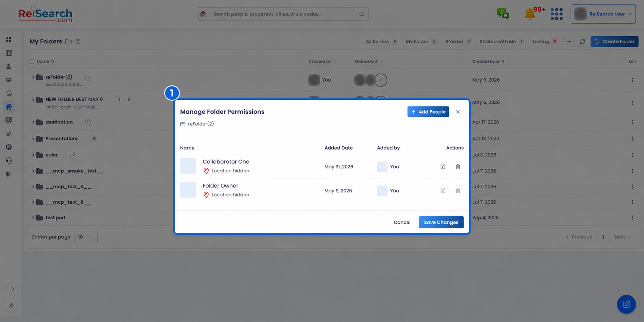Viewport: 644px width, 322px height.
Task: Click the edit icon in Folder Owner row
Action: [443, 191]
